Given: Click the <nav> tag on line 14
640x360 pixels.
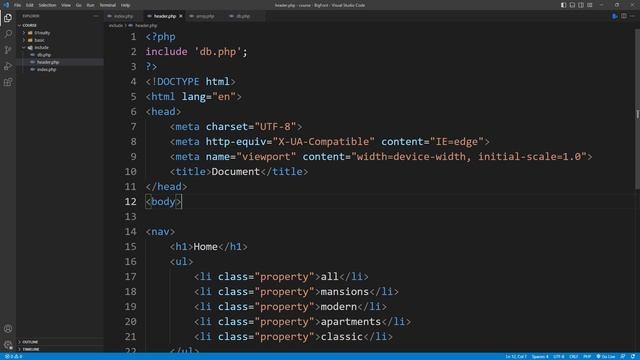Looking at the screenshot, I should (160, 232).
